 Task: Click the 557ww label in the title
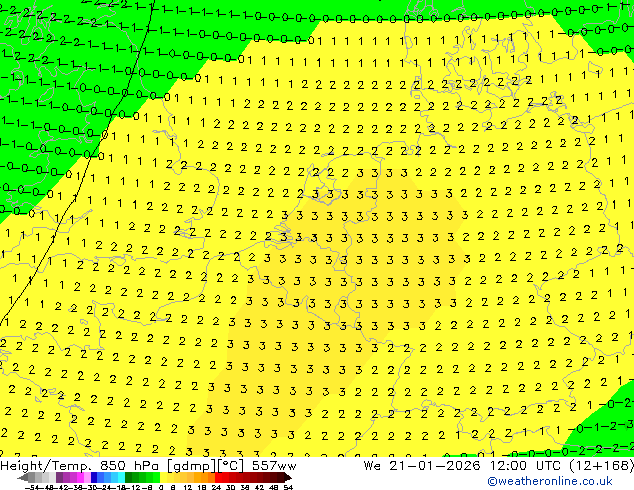pos(274,466)
